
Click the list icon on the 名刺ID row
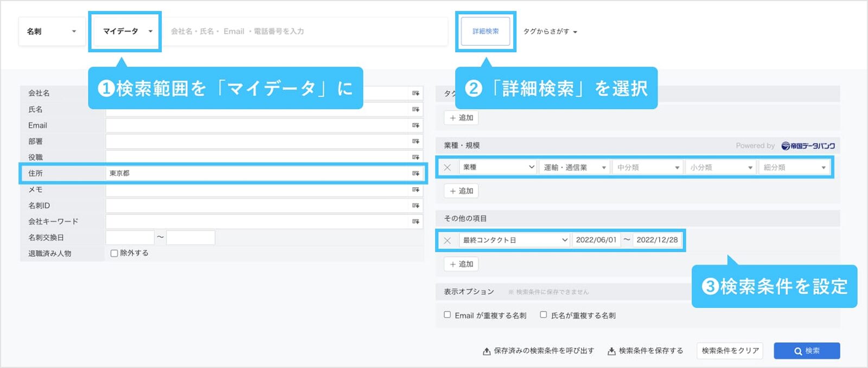tap(416, 205)
